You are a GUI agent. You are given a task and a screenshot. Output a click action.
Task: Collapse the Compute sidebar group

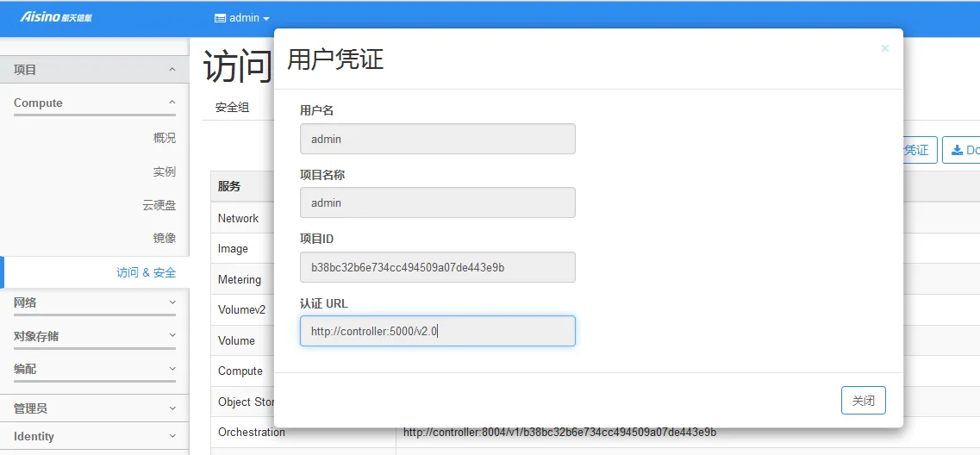click(94, 103)
